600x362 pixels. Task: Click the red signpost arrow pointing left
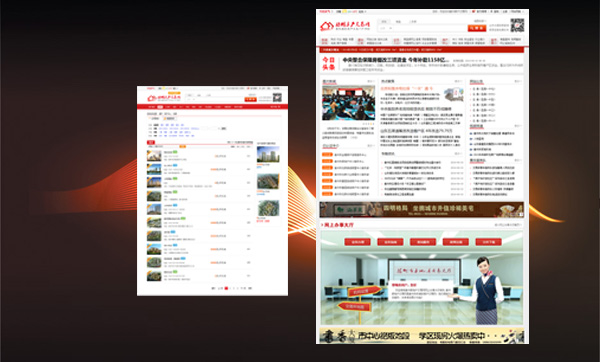[x=354, y=307]
